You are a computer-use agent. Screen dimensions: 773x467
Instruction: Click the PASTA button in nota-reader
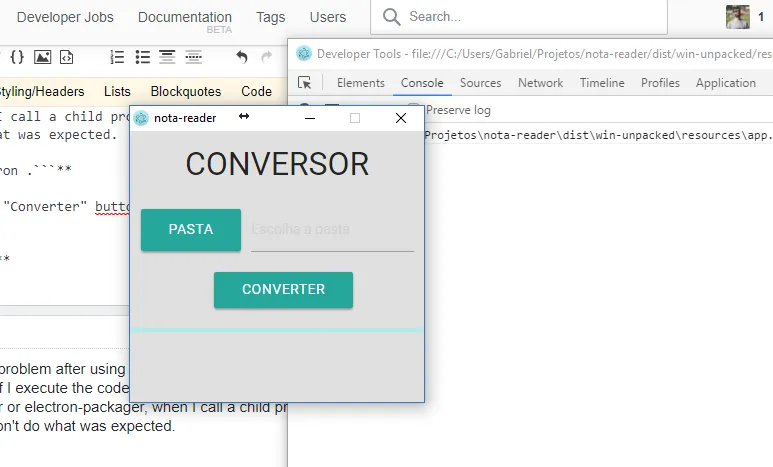click(x=191, y=230)
